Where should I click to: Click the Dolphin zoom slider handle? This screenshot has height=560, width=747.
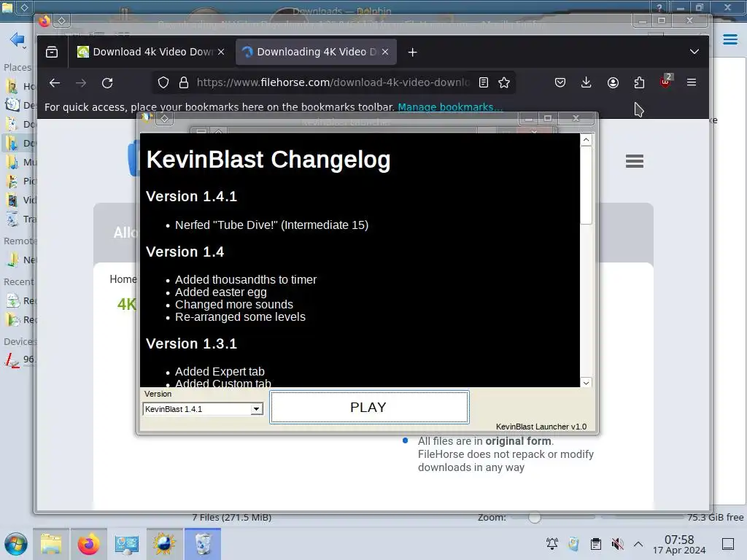point(534,518)
